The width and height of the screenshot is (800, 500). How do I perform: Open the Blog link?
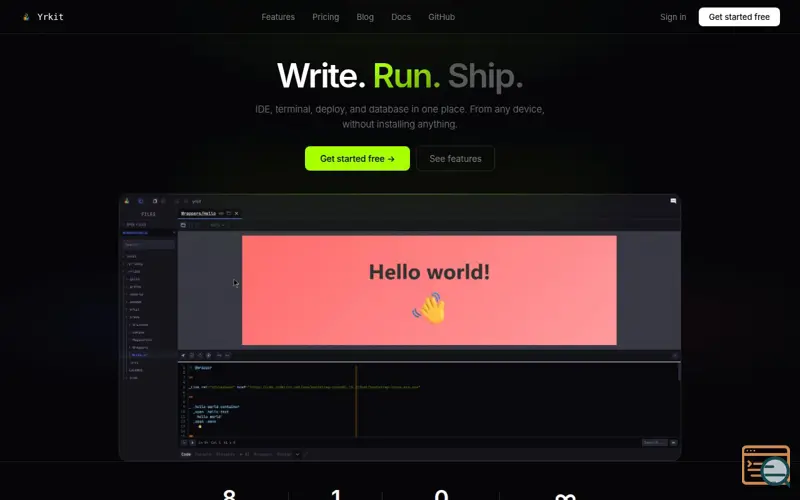[365, 17]
